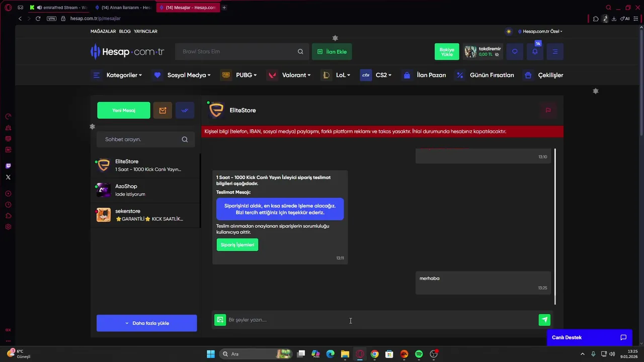
Task: Select the AzoShop conversation
Action: point(146,190)
